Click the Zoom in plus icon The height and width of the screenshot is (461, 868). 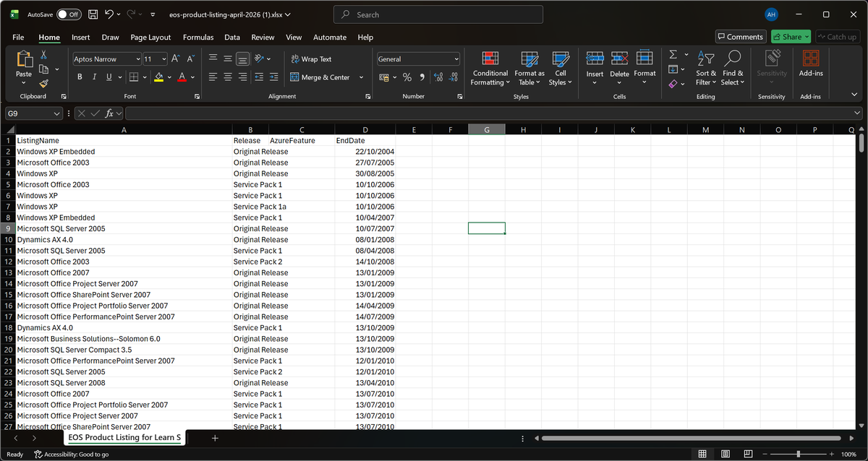(831, 454)
